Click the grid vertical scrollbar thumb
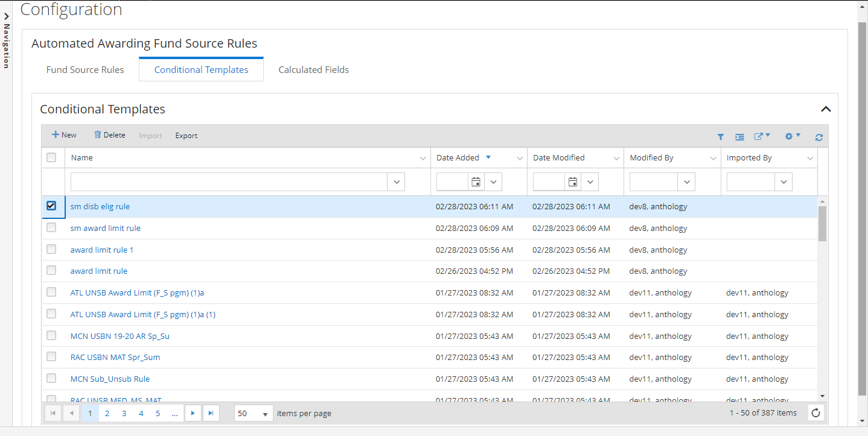 tap(822, 223)
